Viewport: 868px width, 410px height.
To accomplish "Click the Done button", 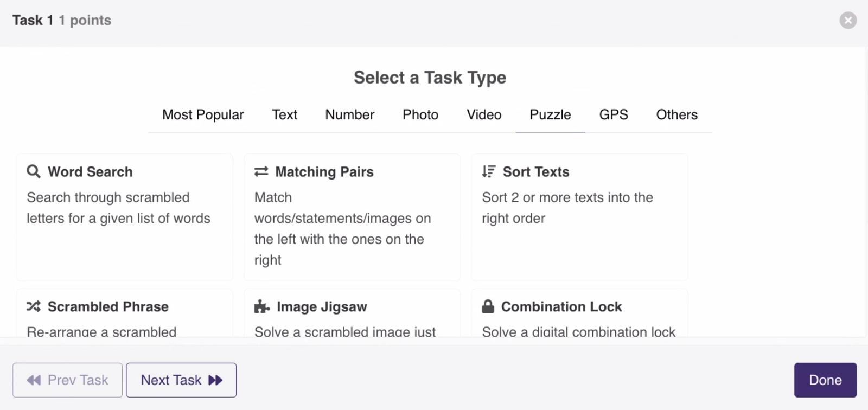I will tap(825, 380).
